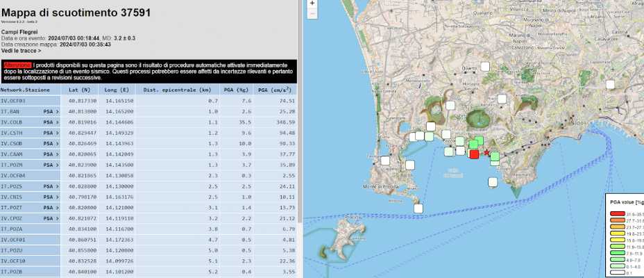Click event date 2024/07/03 00:18:44

click(x=74, y=38)
